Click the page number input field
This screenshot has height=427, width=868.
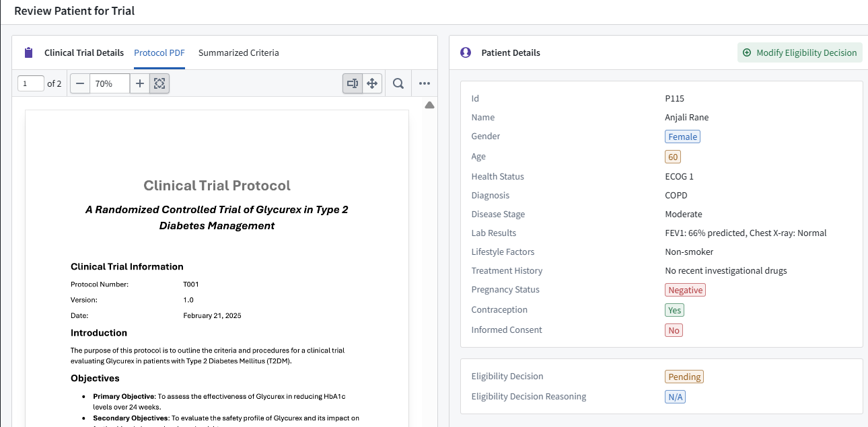click(x=30, y=83)
